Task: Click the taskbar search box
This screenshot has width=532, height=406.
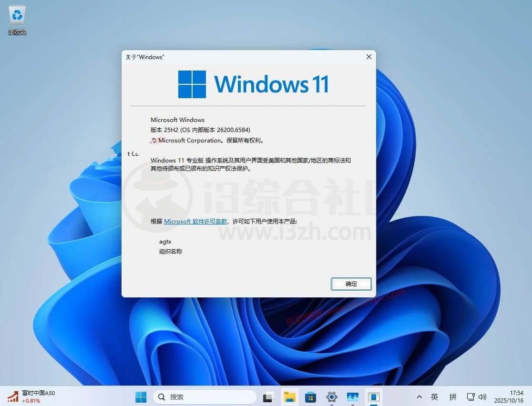Action: point(205,396)
